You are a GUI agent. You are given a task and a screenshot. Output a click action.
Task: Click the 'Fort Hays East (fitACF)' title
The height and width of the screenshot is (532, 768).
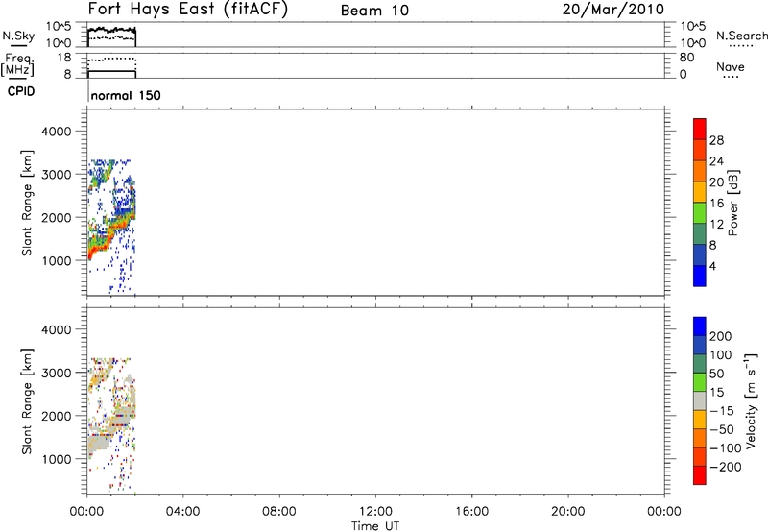tap(187, 10)
